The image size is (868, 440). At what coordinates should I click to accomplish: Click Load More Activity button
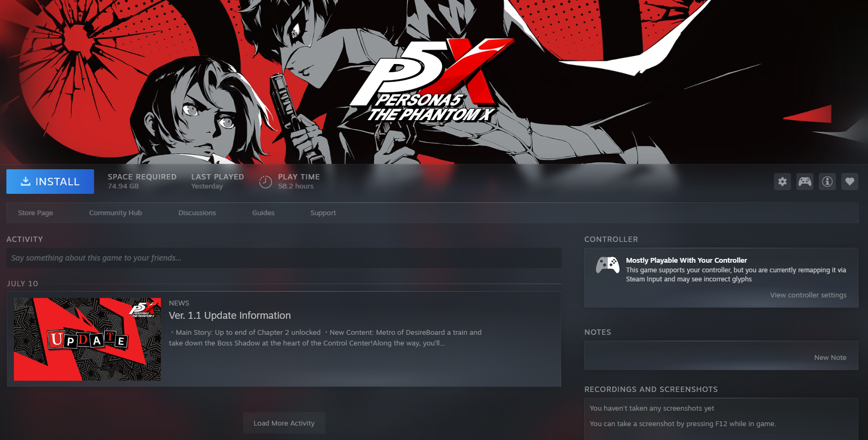[284, 423]
